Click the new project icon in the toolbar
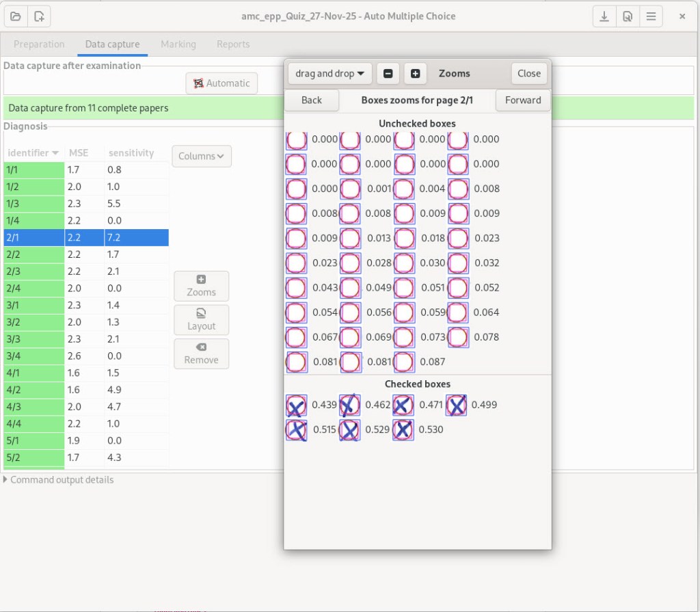Viewport: 700px width, 612px height. (39, 16)
